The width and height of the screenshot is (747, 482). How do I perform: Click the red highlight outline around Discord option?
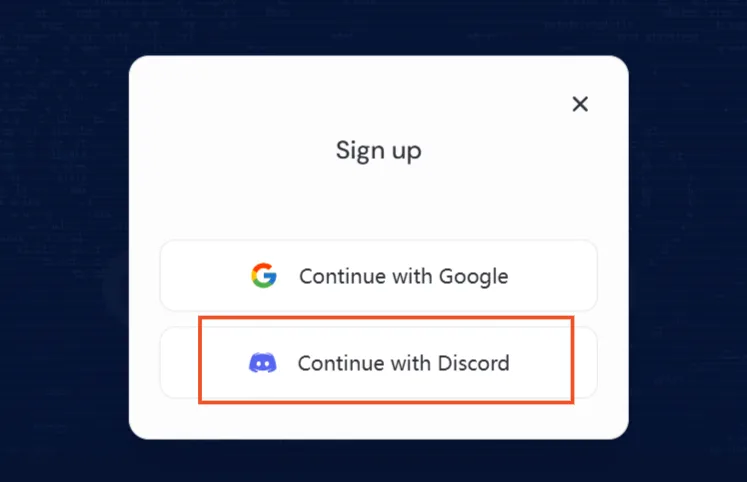386,317
